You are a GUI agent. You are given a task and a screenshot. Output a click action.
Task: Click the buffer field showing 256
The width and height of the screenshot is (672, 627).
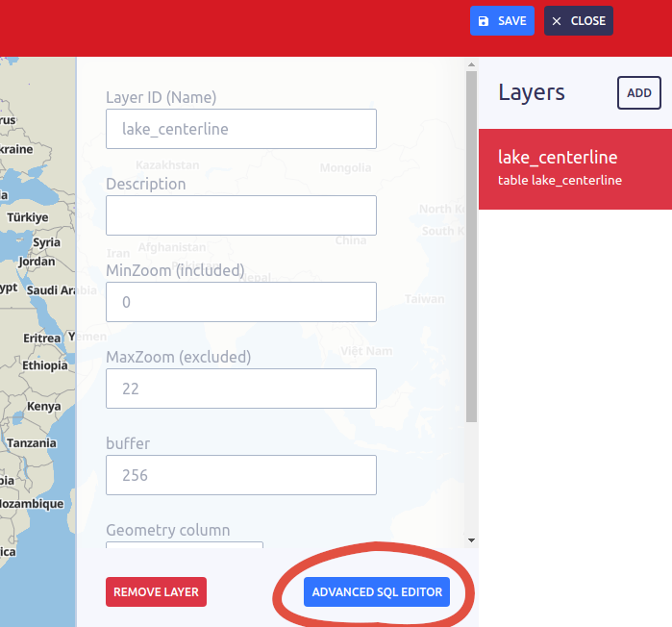pos(240,475)
